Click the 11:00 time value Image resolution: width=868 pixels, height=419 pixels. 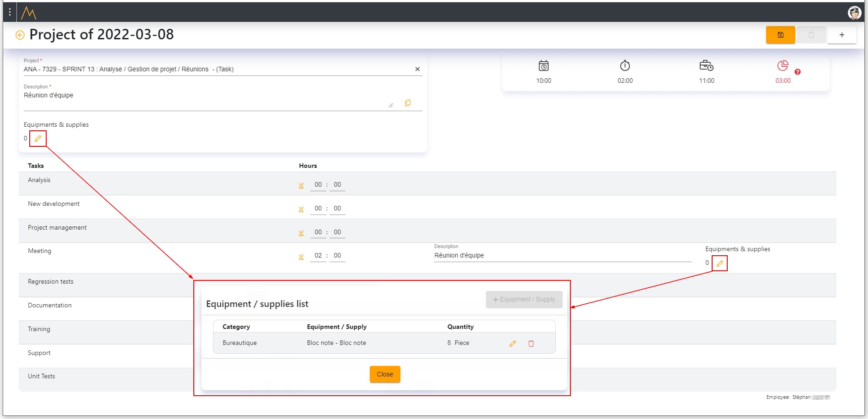707,81
